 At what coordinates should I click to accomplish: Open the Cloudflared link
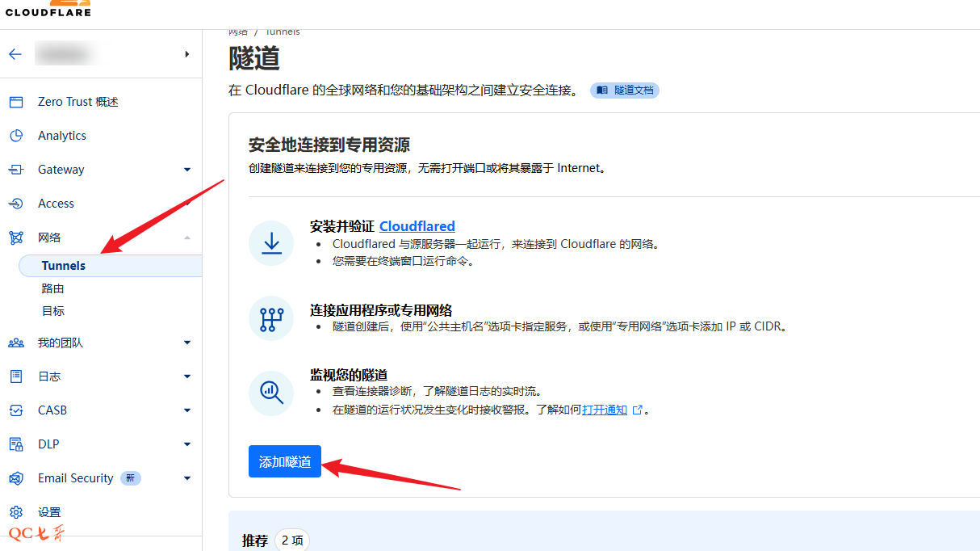pos(417,226)
